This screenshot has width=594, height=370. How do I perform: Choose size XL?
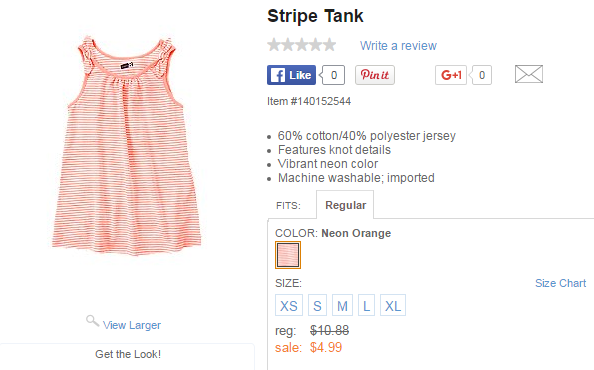tap(393, 305)
